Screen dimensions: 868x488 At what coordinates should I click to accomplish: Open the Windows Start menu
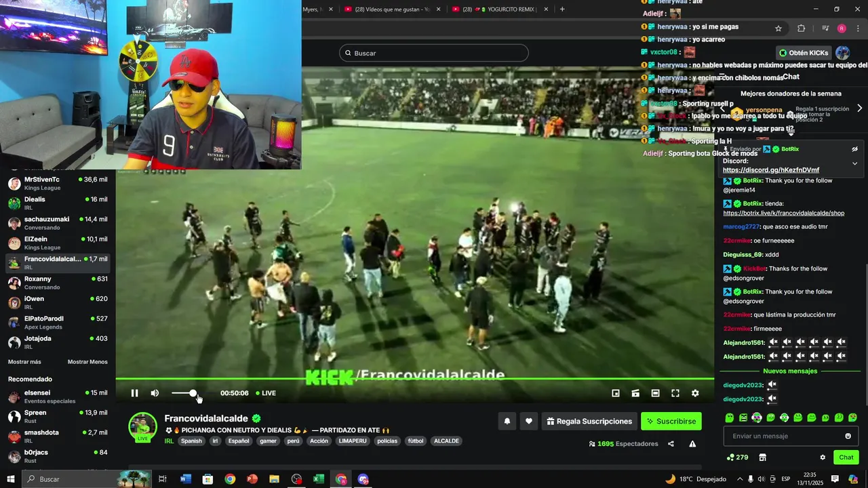pyautogui.click(x=10, y=479)
